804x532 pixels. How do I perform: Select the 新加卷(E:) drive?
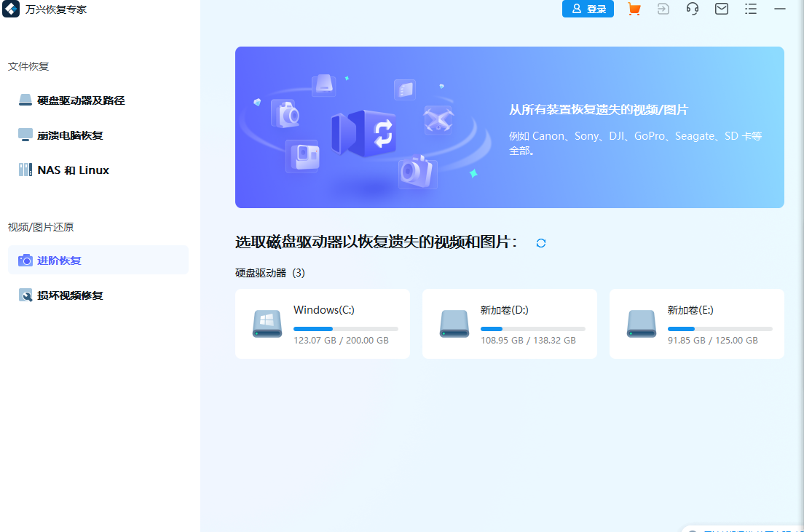[696, 324]
